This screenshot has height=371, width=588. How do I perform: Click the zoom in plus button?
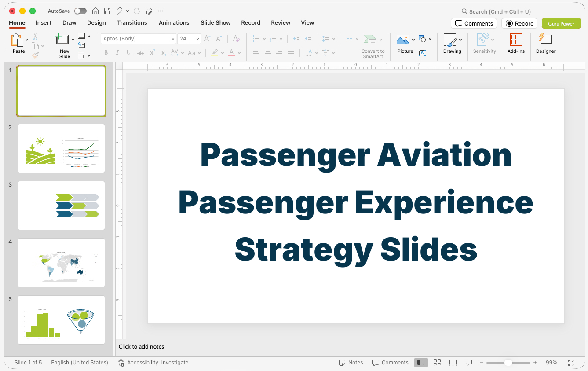535,363
